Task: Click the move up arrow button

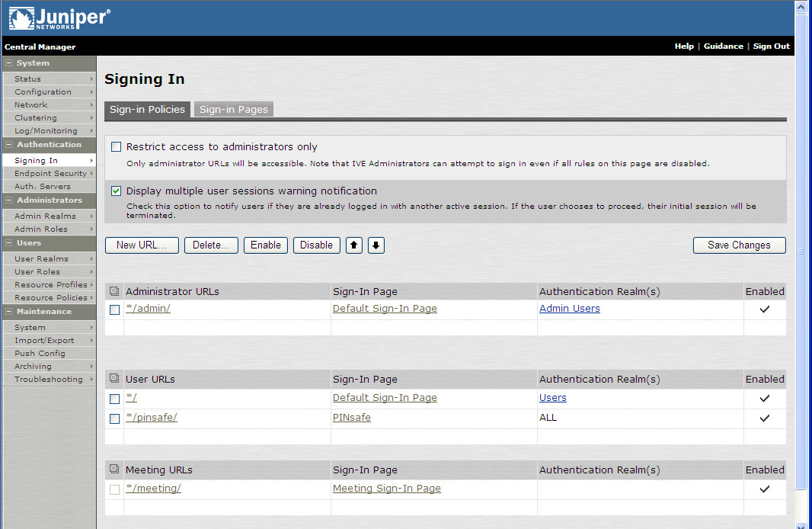Action: (x=354, y=245)
